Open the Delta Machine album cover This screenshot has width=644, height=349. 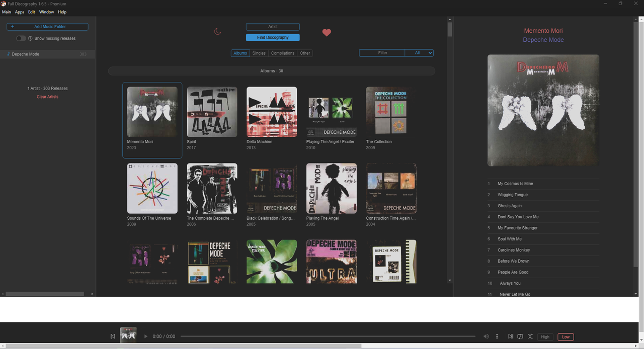[x=272, y=112]
